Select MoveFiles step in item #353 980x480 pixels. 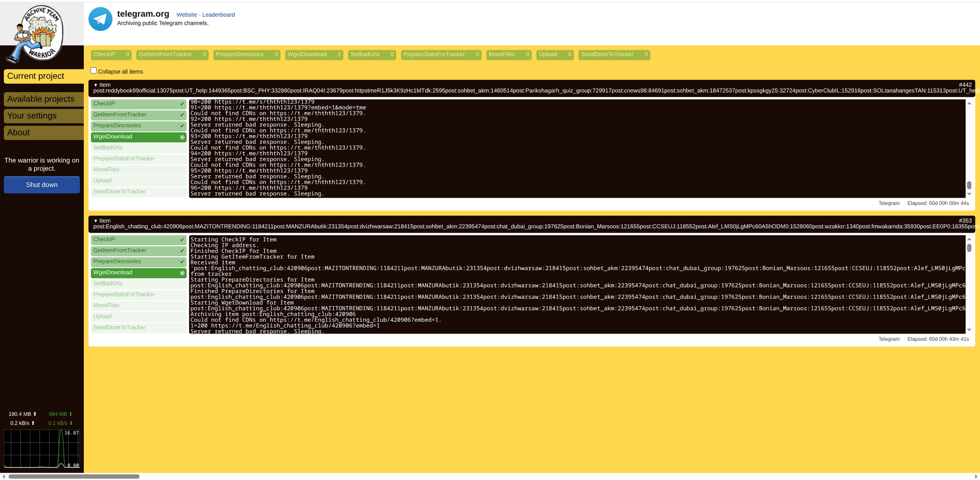(139, 306)
